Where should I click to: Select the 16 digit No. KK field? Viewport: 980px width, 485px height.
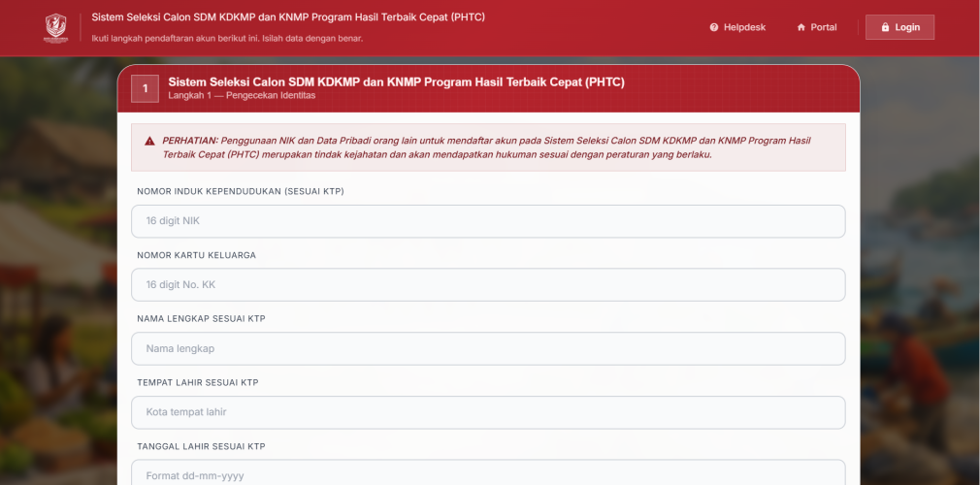click(488, 285)
